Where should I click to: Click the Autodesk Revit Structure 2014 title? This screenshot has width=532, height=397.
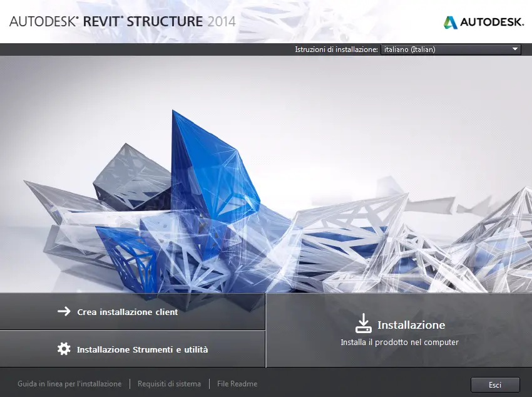click(x=123, y=21)
